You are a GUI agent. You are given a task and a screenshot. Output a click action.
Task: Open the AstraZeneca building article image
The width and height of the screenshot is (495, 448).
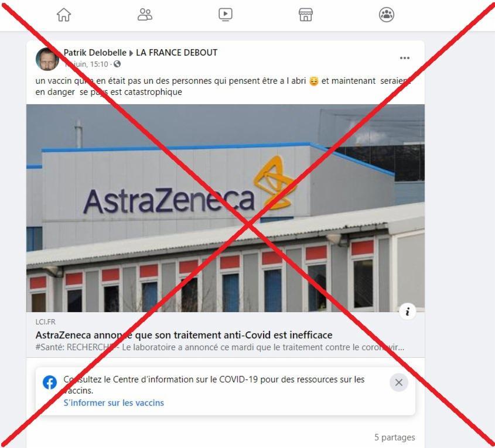click(x=226, y=208)
